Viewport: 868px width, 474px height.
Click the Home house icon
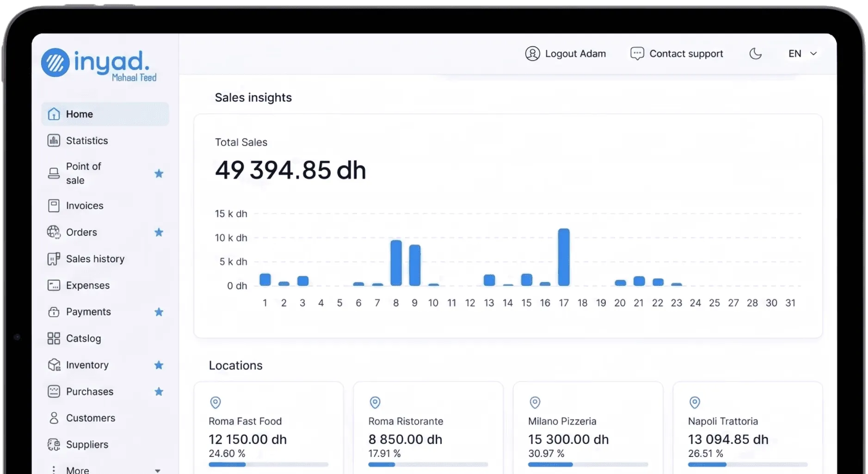tap(54, 114)
